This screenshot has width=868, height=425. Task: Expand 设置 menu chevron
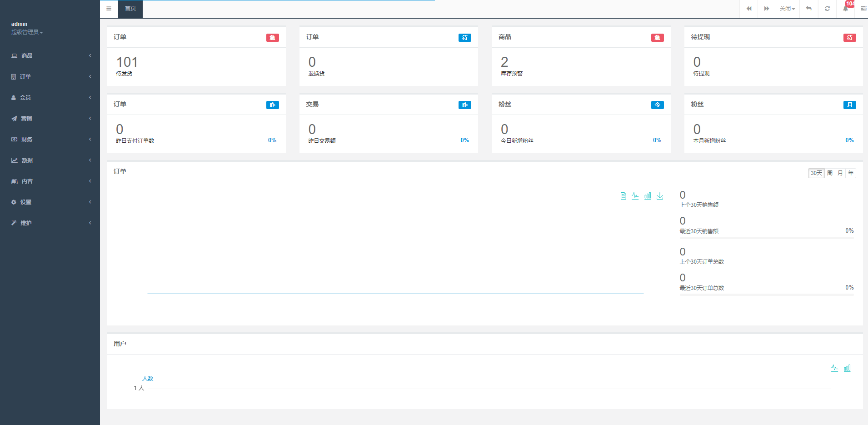(90, 202)
